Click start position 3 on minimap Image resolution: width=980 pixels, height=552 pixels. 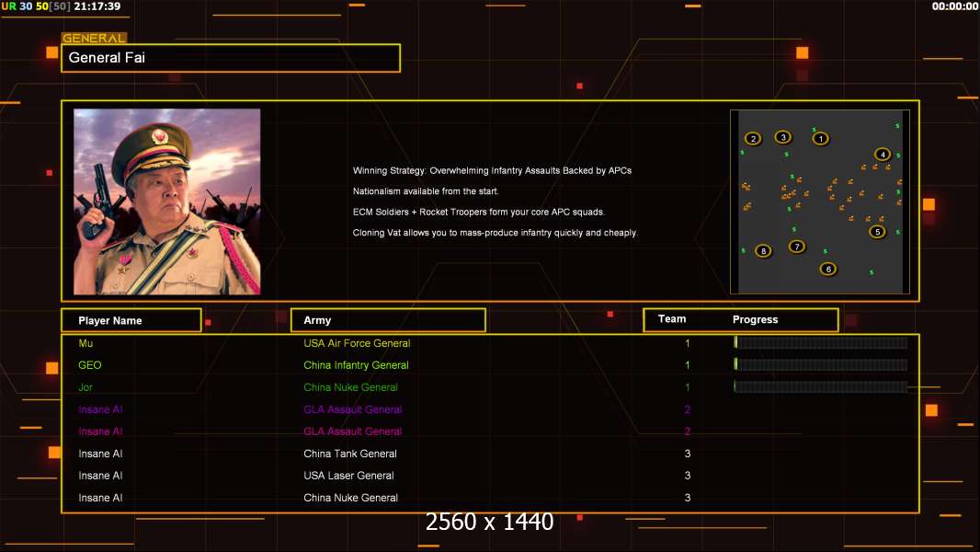(783, 137)
